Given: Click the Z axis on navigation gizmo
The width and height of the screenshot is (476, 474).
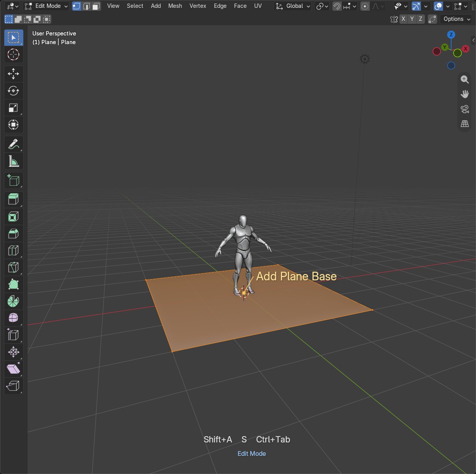Looking at the screenshot, I should click(x=451, y=35).
